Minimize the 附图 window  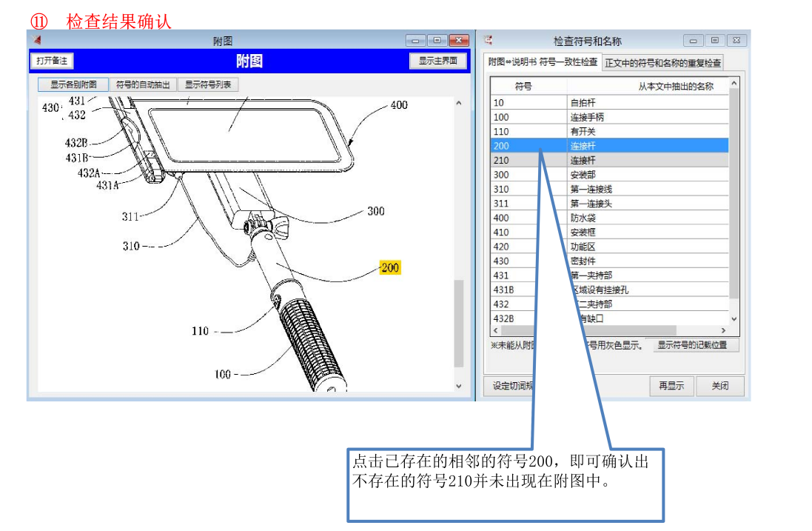[x=415, y=41]
